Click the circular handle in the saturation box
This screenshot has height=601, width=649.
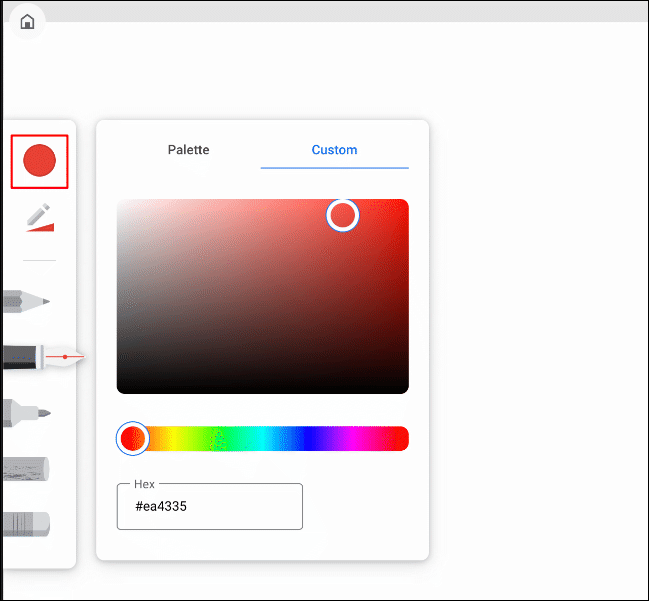343,215
